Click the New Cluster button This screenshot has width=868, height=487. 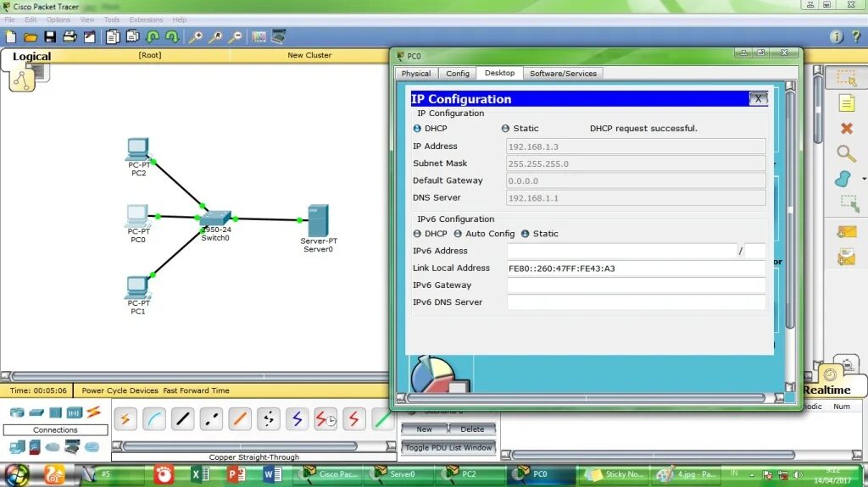(309, 55)
